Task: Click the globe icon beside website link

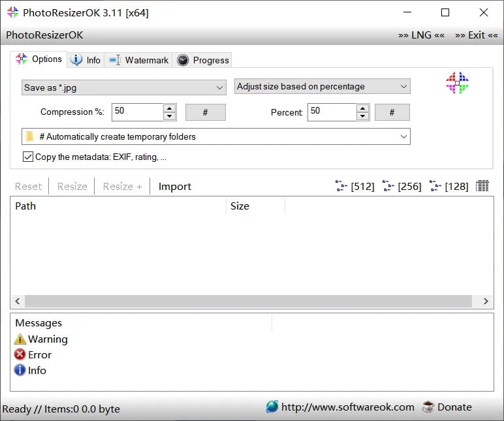Action: 272,407
